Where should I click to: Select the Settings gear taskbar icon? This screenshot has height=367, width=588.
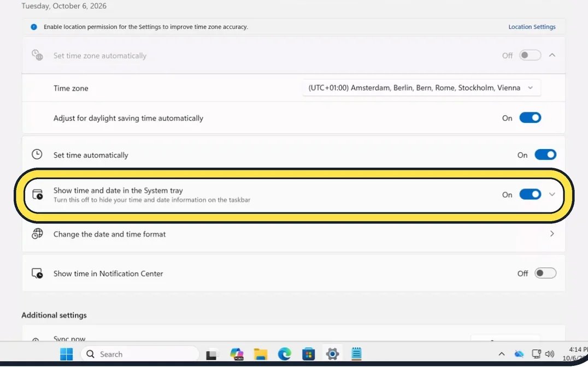[333, 354]
